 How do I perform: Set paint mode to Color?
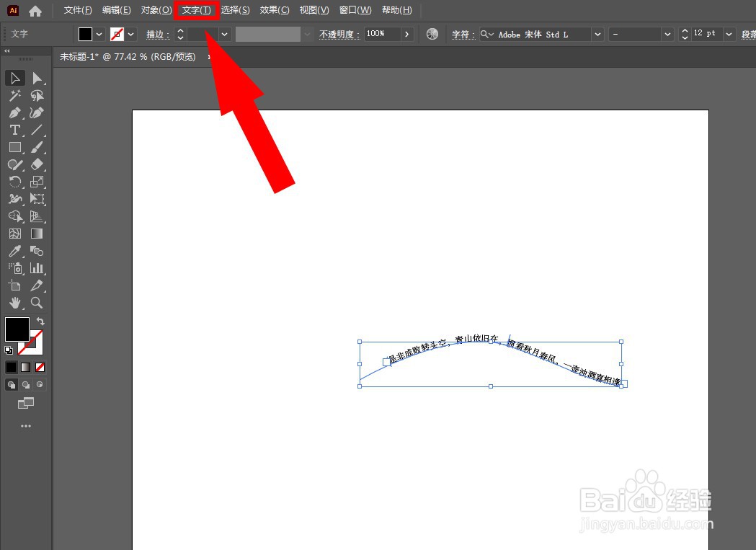point(11,368)
